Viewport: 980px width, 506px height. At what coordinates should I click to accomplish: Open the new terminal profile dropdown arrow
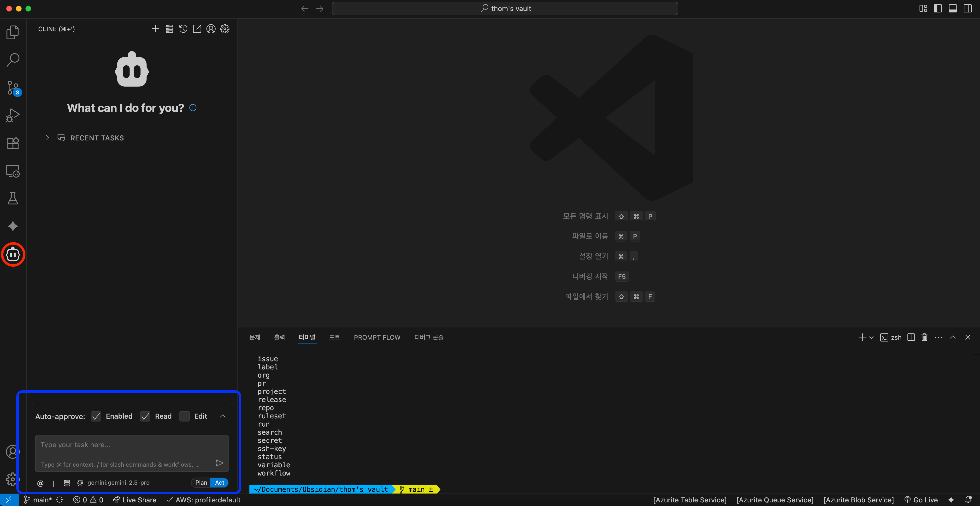coord(872,337)
